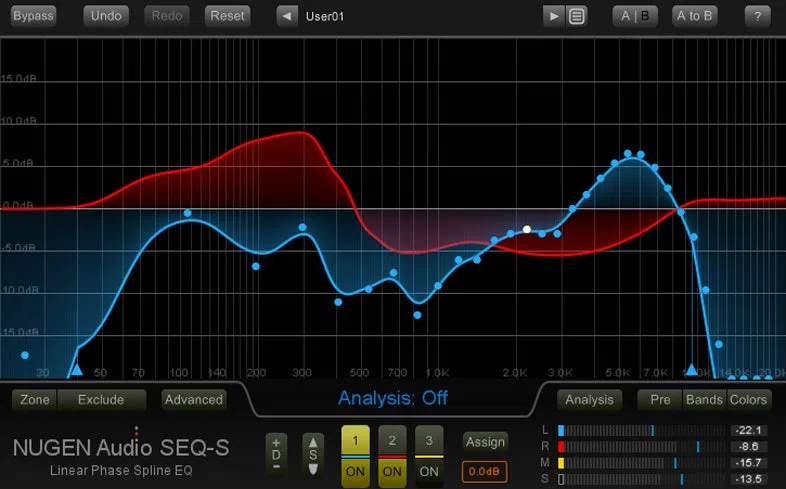
Task: Select the blue high-cut triangle marker near 10K
Action: pos(692,370)
